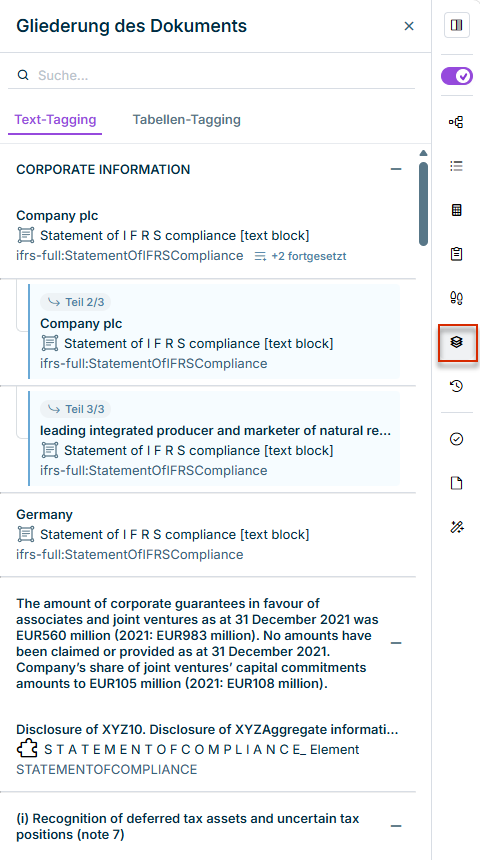Click the +2 fortgesetzt continuation link
The height and width of the screenshot is (860, 480).
301,256
